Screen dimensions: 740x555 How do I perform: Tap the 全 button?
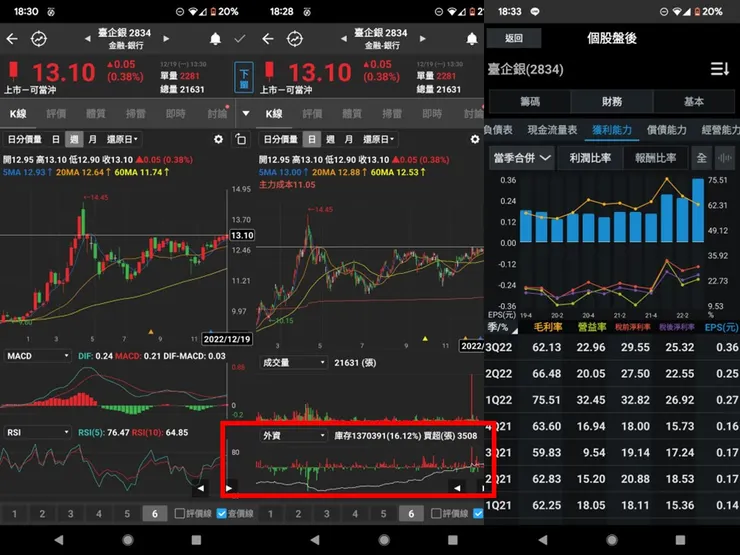click(702, 158)
